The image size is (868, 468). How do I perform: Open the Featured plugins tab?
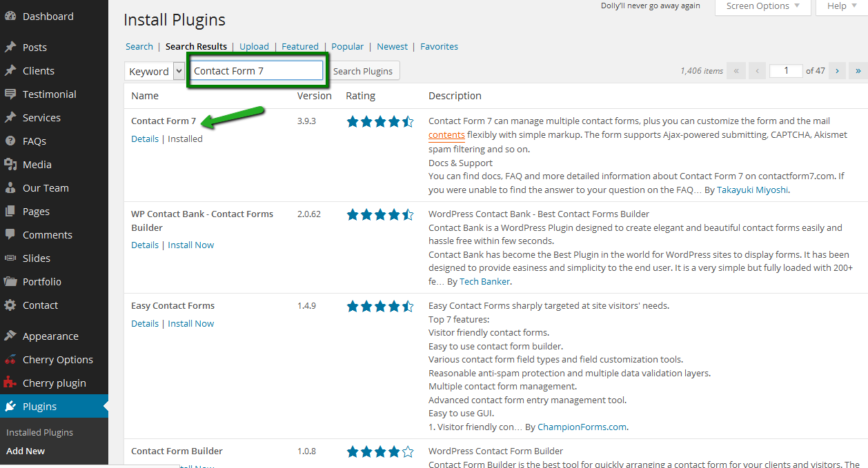(300, 47)
